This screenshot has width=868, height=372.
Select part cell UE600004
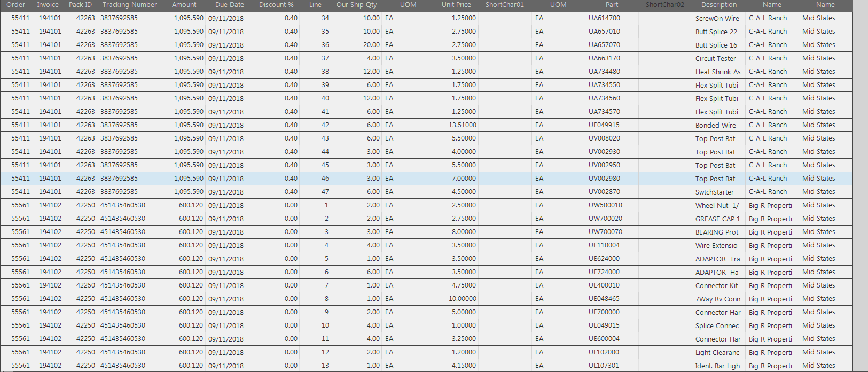pyautogui.click(x=604, y=339)
